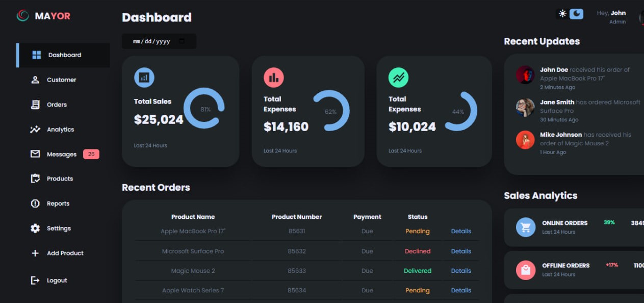Select Logout in the sidebar
Viewport: 644px width, 303px height.
tap(57, 280)
